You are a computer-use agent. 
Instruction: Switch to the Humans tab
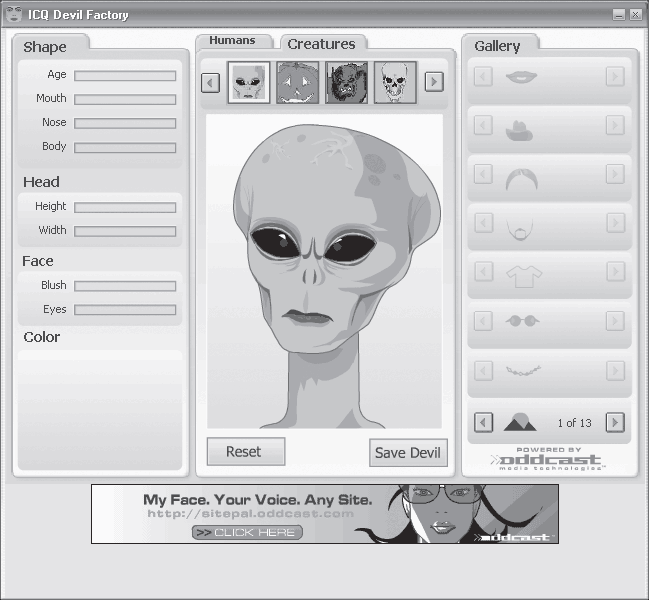point(232,41)
